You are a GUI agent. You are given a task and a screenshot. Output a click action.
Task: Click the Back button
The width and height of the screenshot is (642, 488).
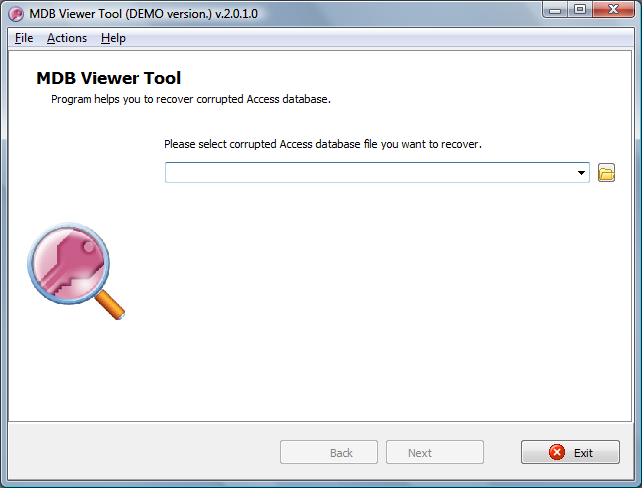click(x=329, y=452)
